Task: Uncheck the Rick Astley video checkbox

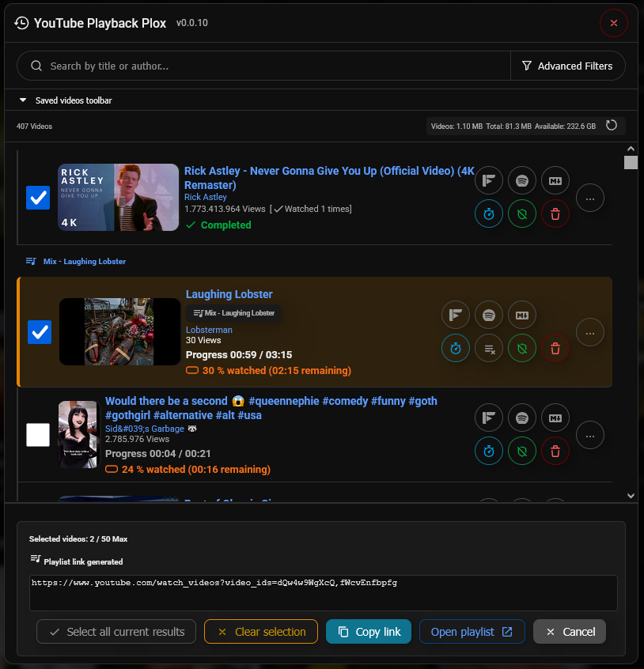Action: pos(38,198)
